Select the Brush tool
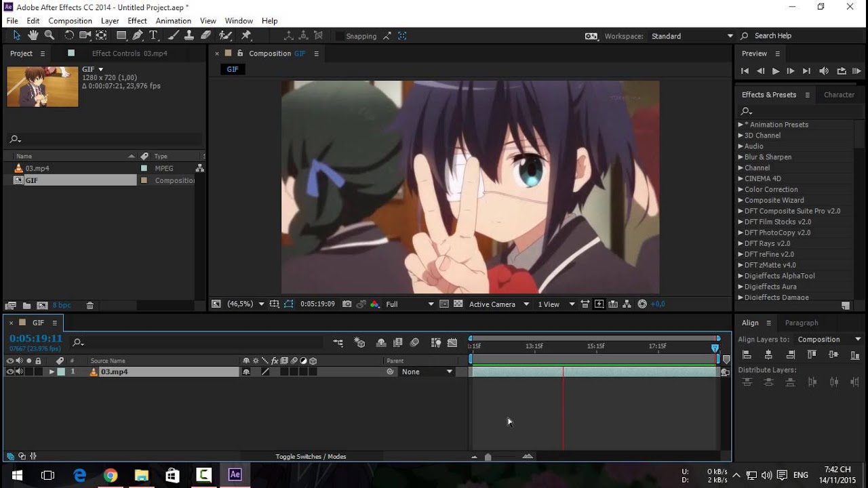This screenshot has width=868, height=488. click(174, 35)
